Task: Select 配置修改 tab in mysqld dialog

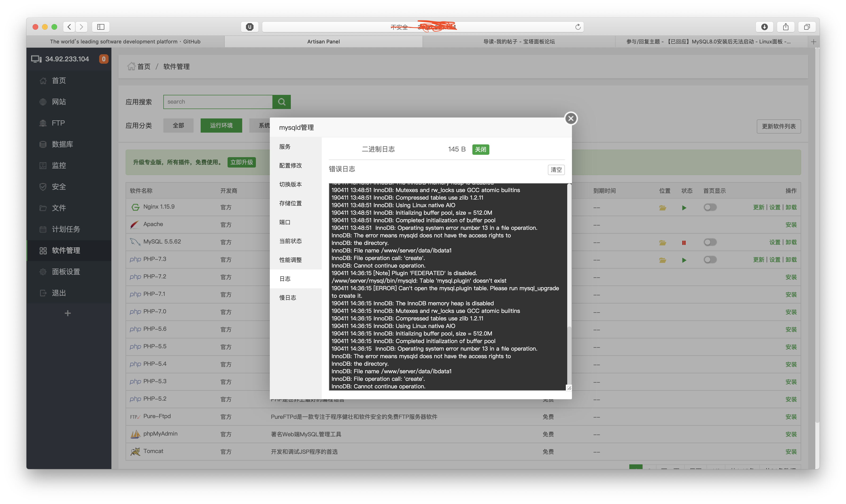Action: [296, 165]
